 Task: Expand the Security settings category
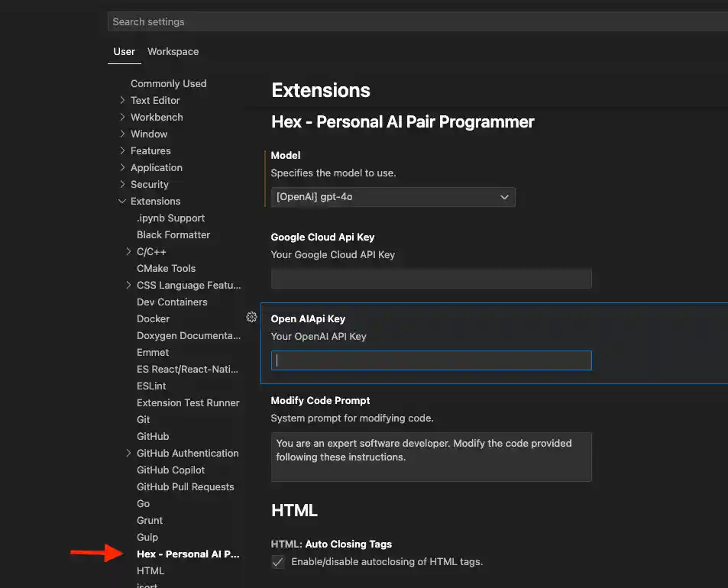click(149, 184)
